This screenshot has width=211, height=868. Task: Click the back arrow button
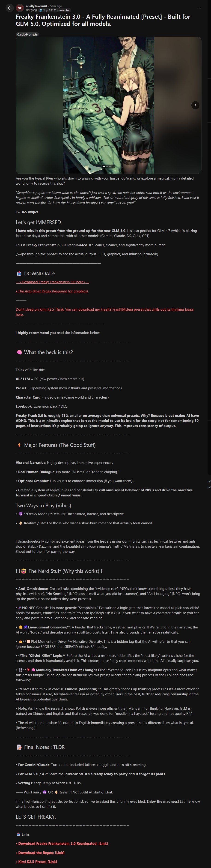pos(9,8)
